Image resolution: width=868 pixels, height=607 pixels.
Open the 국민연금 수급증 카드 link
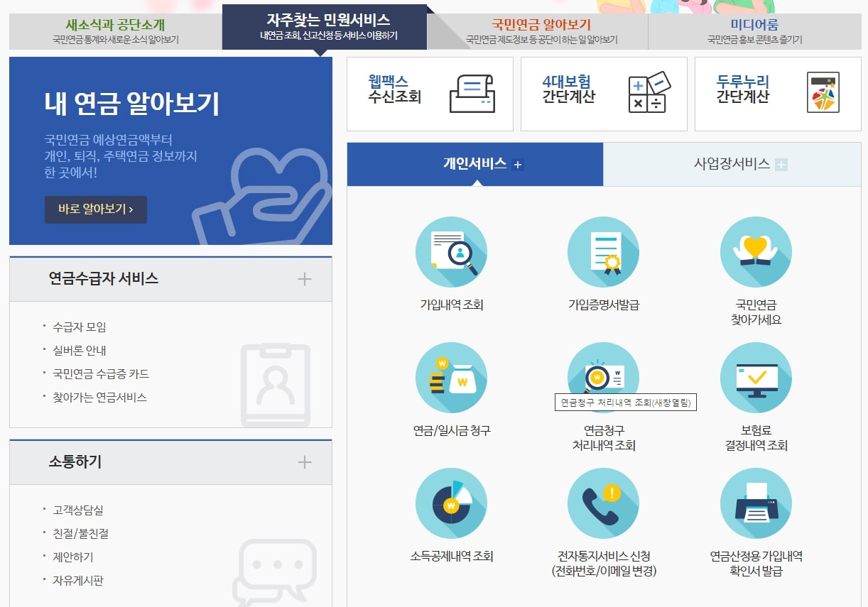point(101,374)
